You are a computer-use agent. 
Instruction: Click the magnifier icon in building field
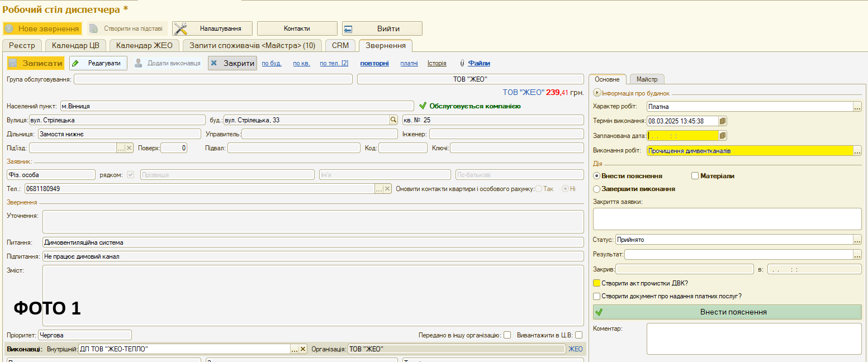point(393,120)
